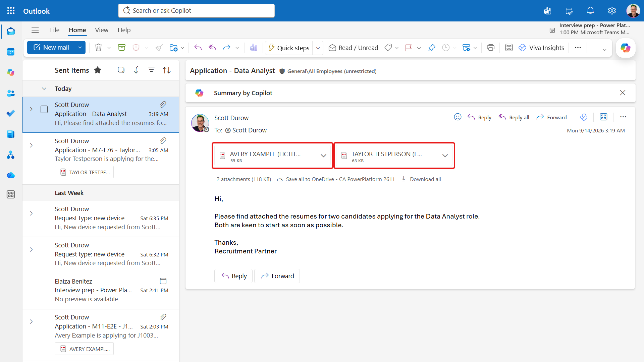This screenshot has width=644, height=362.
Task: Open the File tab
Action: click(55, 30)
